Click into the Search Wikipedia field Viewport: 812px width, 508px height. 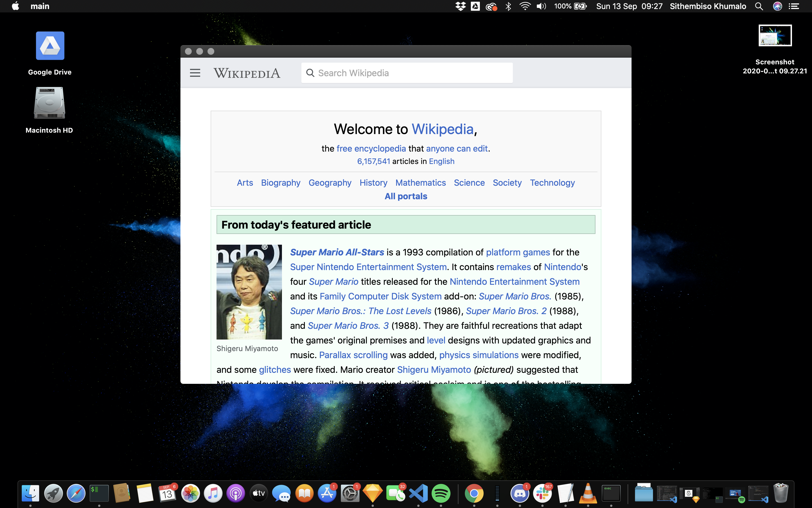coord(407,73)
